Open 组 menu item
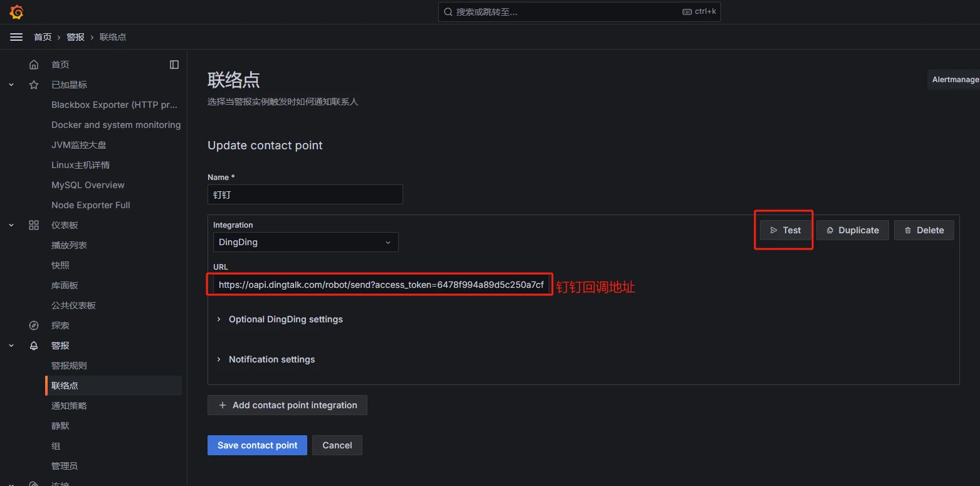Viewport: 980px width, 486px height. tap(56, 446)
